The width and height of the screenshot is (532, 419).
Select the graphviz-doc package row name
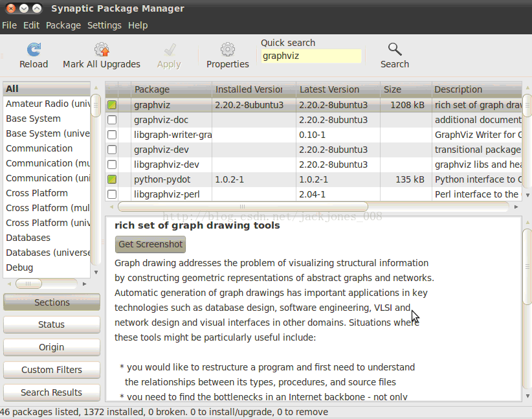click(x=161, y=120)
